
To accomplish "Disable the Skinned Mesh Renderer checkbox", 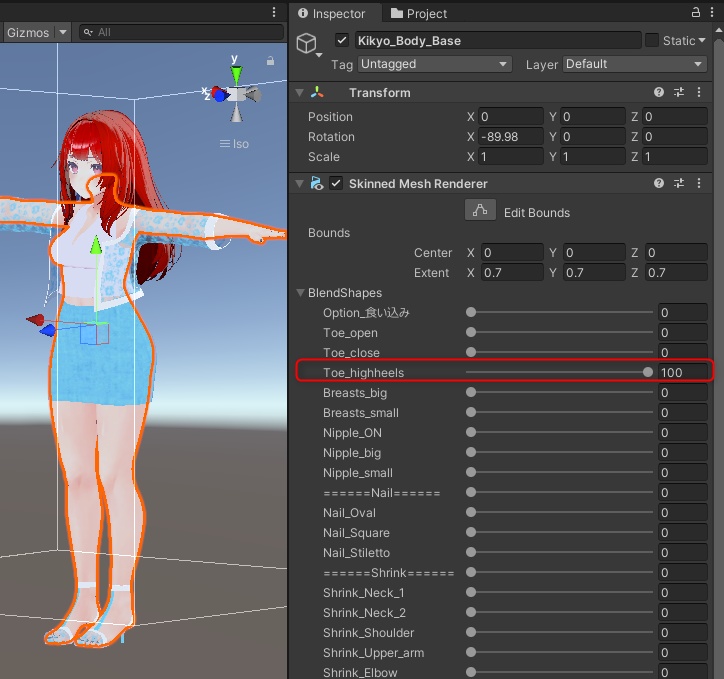I will tap(336, 184).
